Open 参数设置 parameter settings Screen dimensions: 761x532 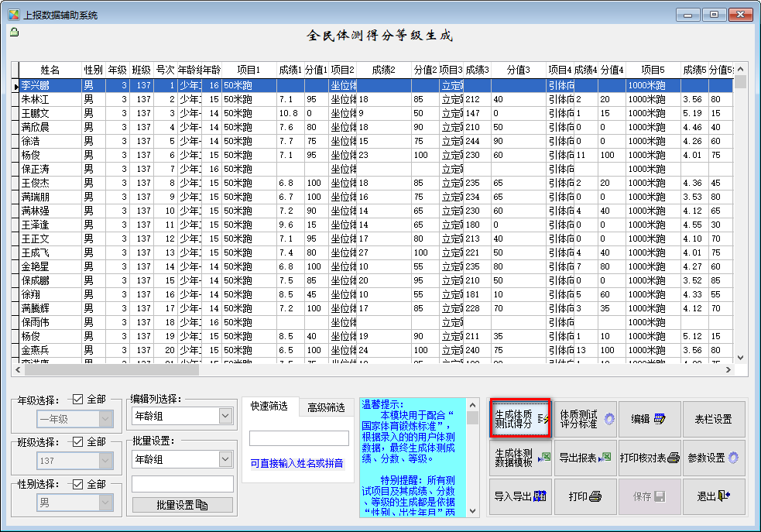(x=713, y=458)
